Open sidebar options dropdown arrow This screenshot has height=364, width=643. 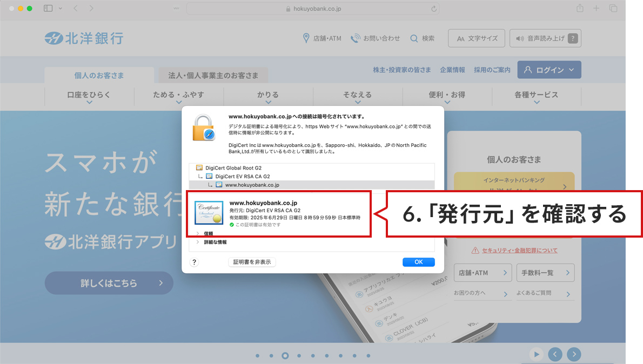coord(61,8)
